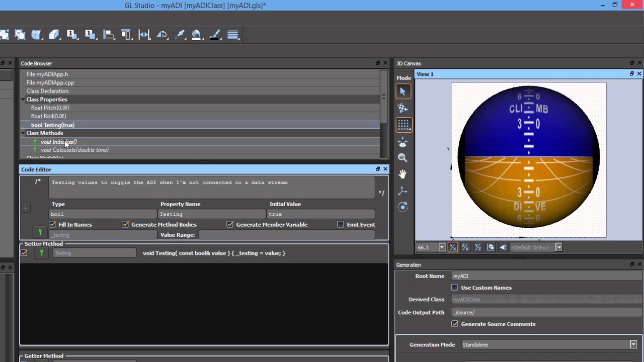Select the vertex edit mode tool
This screenshot has width=644, height=362.
(403, 108)
